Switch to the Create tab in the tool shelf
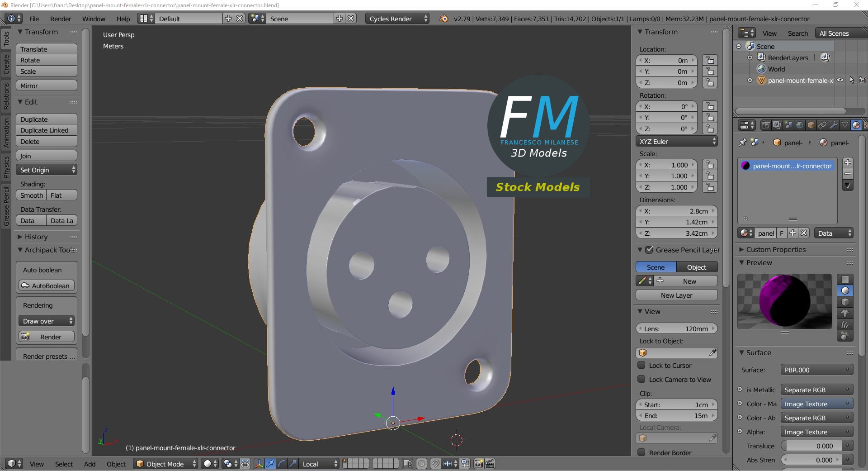868x471 pixels. tap(6, 64)
